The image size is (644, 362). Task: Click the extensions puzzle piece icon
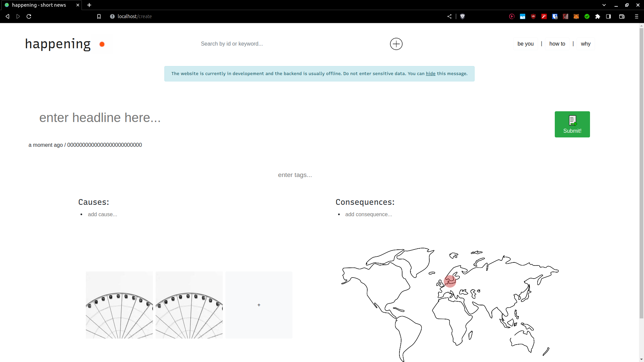pos(598,16)
